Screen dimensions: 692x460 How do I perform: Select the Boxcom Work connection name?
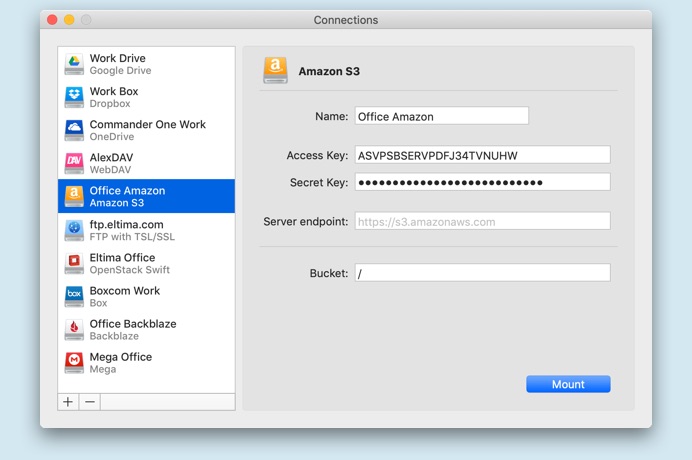tap(124, 290)
